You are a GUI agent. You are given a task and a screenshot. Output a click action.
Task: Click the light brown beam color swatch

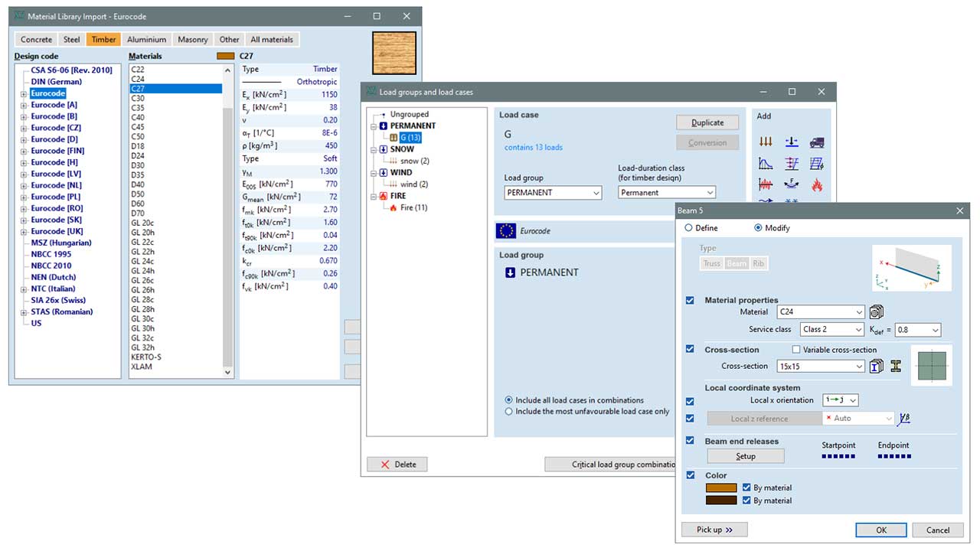(720, 487)
